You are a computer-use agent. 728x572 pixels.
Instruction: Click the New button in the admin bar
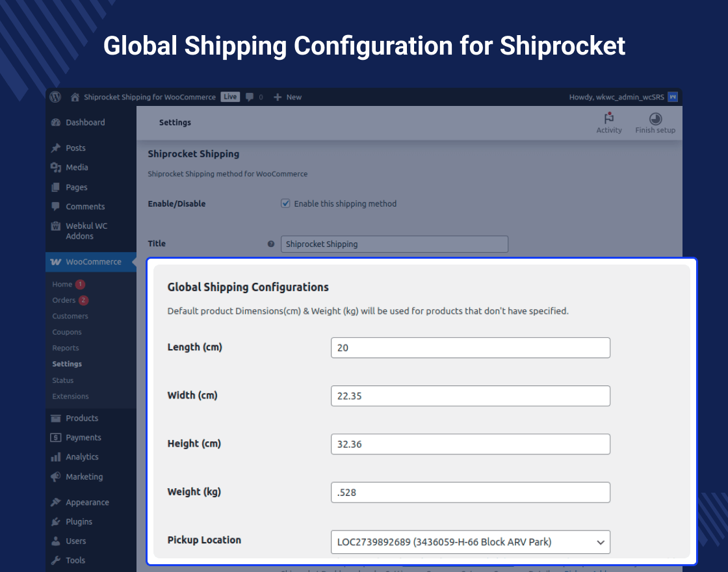click(x=287, y=97)
